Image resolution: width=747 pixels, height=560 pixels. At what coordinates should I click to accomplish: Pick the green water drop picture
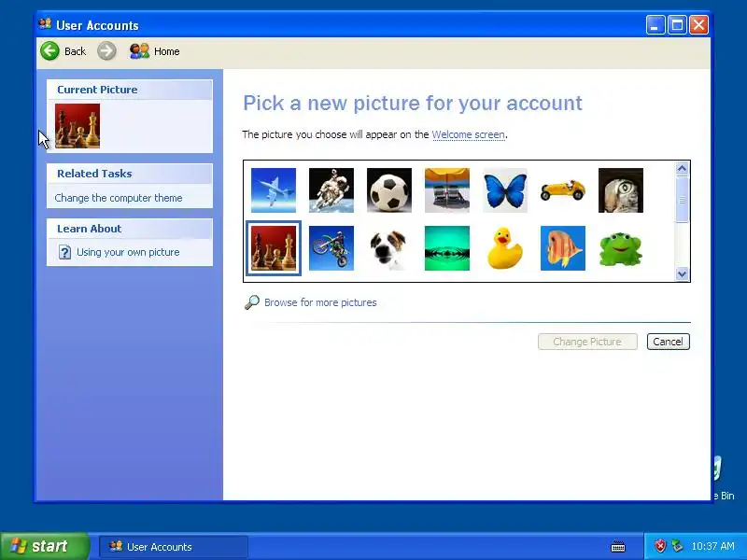tap(447, 248)
